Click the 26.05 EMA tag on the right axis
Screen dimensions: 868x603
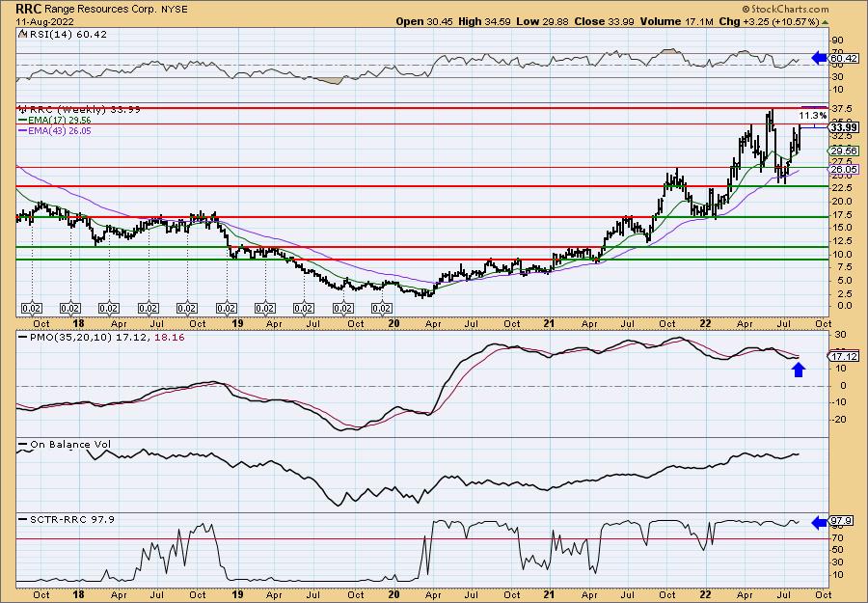(844, 170)
